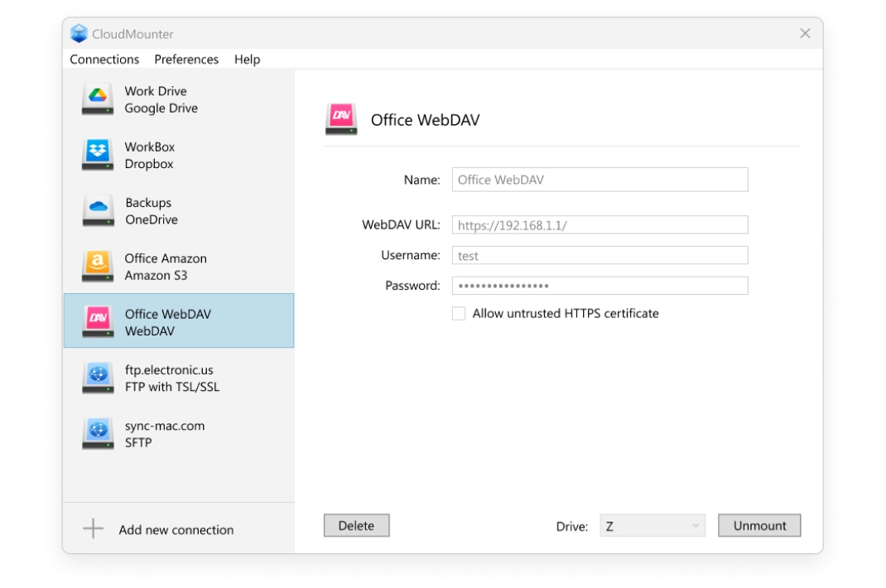The image size is (886, 588).
Task: Click Add new connection label
Action: (176, 530)
